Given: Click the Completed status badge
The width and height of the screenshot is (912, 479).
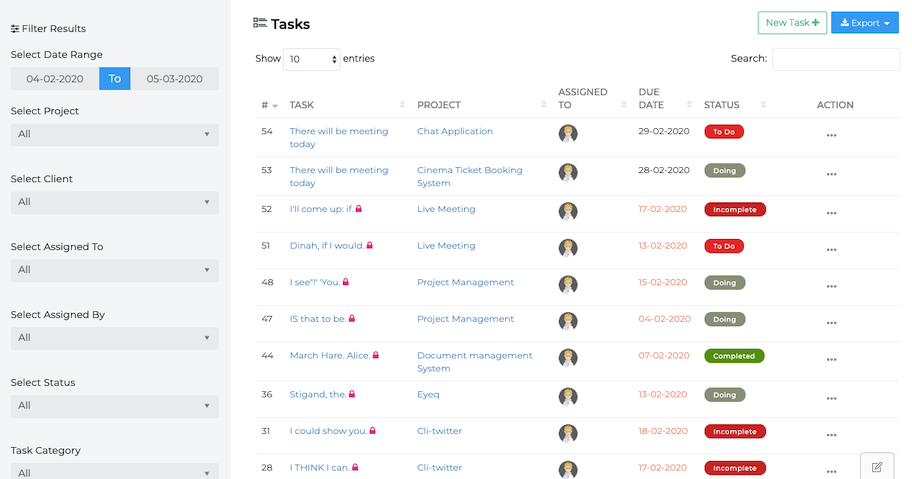Looking at the screenshot, I should tap(734, 356).
